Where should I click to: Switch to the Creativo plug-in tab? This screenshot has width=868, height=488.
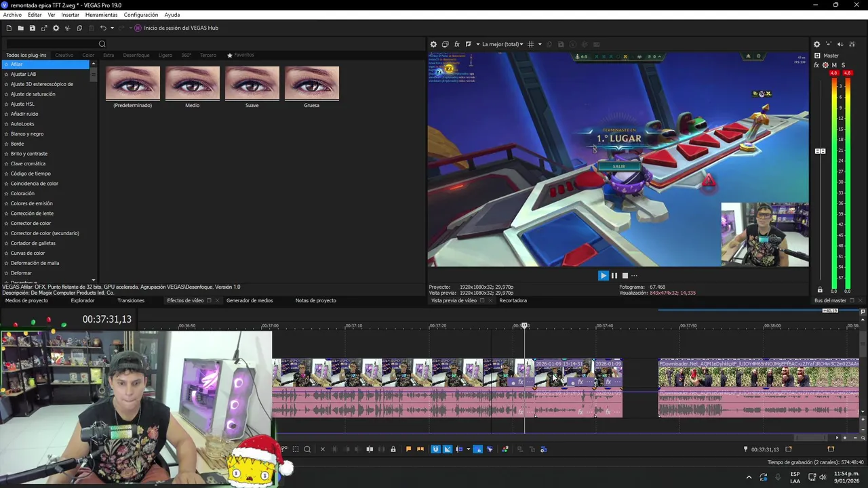pos(64,55)
